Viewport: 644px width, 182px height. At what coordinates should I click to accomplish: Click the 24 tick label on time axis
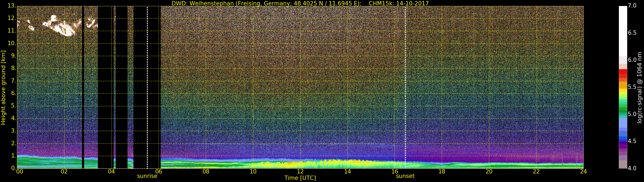(583, 172)
